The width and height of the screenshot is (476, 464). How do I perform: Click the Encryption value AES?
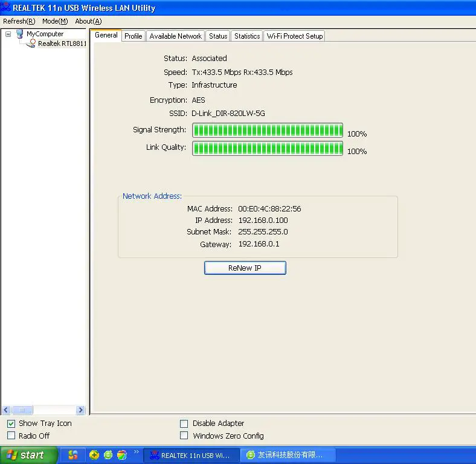198,100
